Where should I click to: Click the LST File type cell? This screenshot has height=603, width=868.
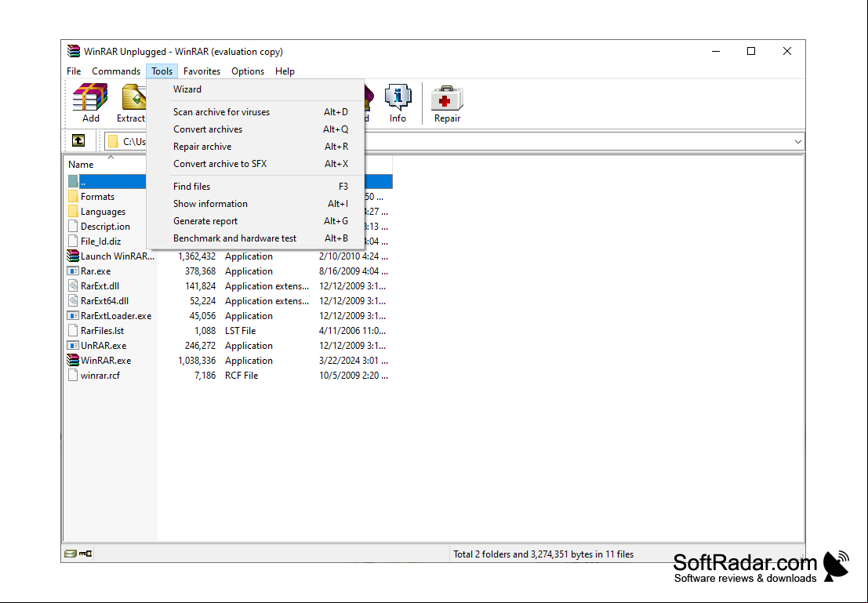(240, 331)
